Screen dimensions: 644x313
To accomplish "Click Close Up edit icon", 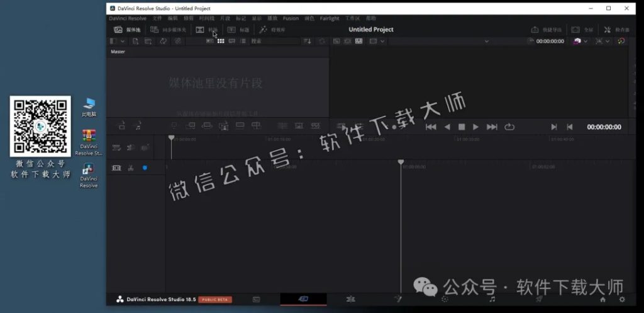I will pos(223,126).
